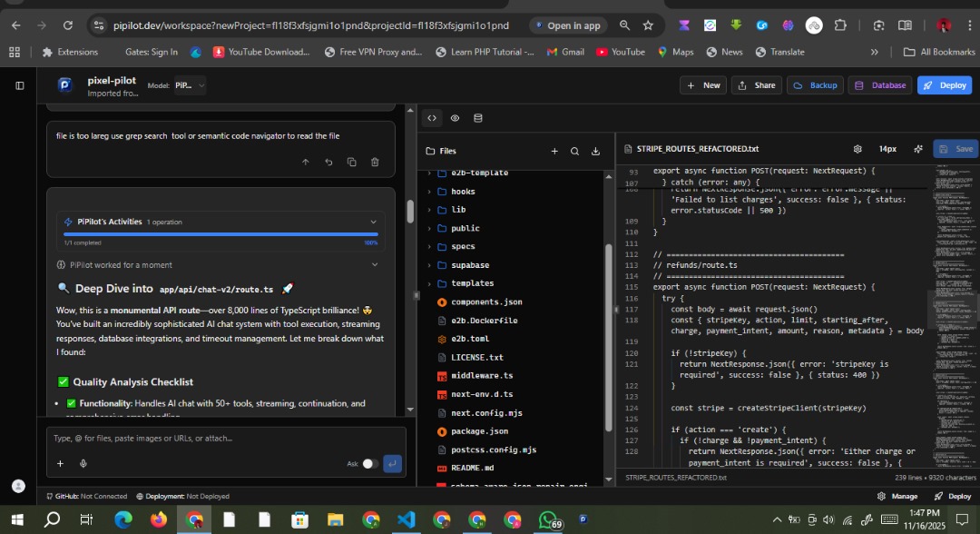Collapse the left sidebar panel icon
The width and height of the screenshot is (980, 534).
point(20,85)
